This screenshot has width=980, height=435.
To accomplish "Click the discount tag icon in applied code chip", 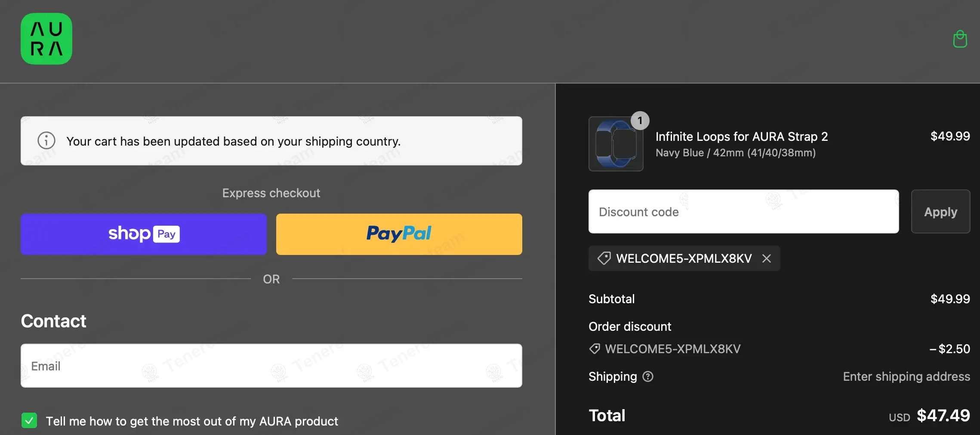I will [x=604, y=258].
